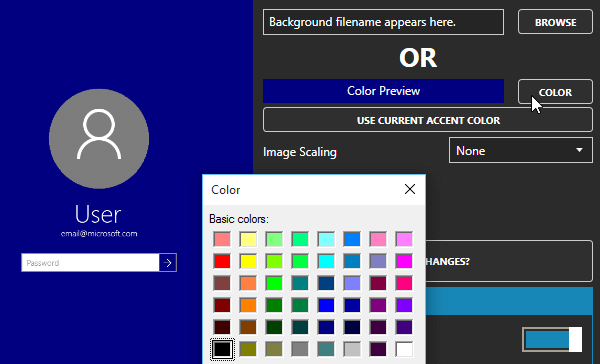This screenshot has width=600, height=364.
Task: Toggle the blue switch at bottom right
Action: (x=553, y=339)
